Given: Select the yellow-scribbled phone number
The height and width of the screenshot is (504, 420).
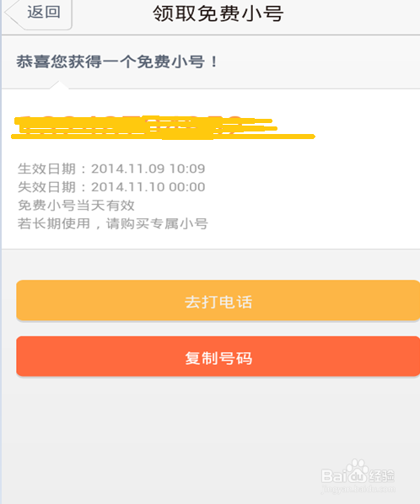Looking at the screenshot, I should click(163, 127).
